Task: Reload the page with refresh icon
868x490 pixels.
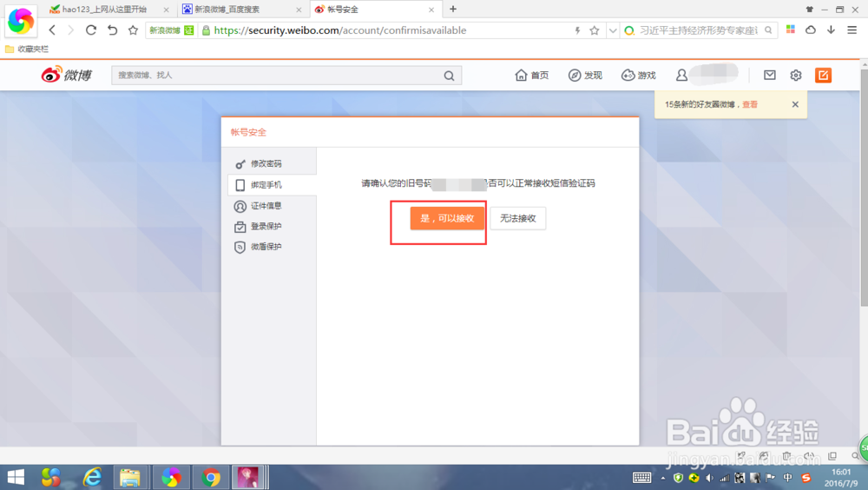Action: click(x=91, y=30)
